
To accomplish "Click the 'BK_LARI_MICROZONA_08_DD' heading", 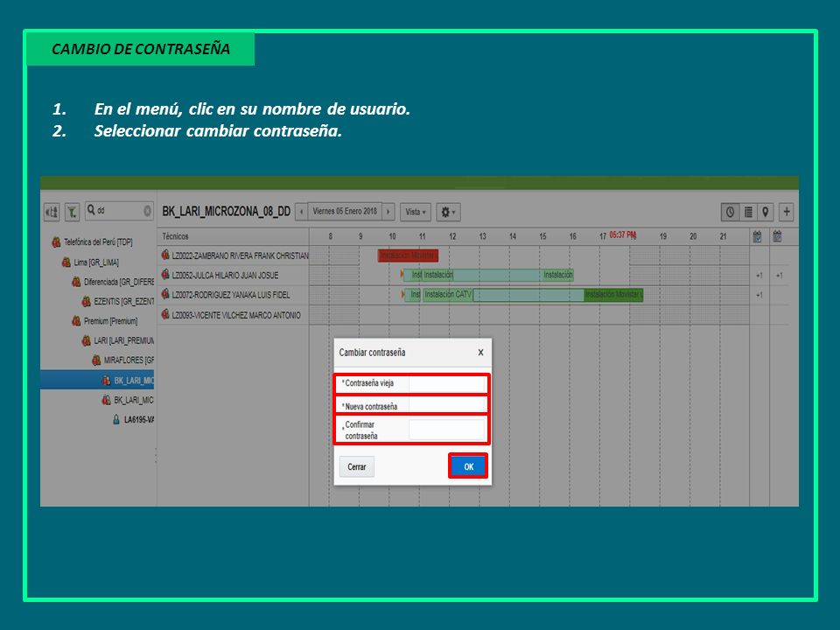I will click(x=227, y=212).
